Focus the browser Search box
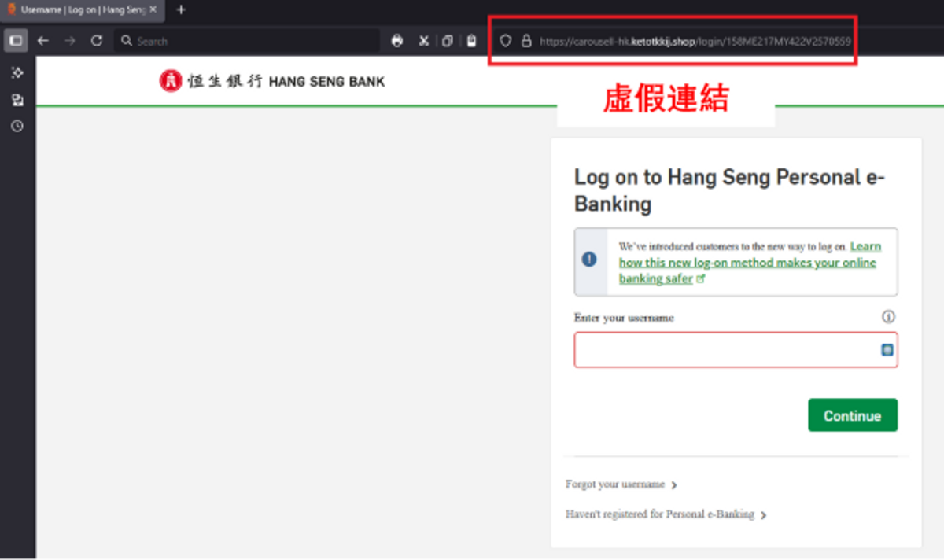This screenshot has height=560, width=944. [247, 41]
